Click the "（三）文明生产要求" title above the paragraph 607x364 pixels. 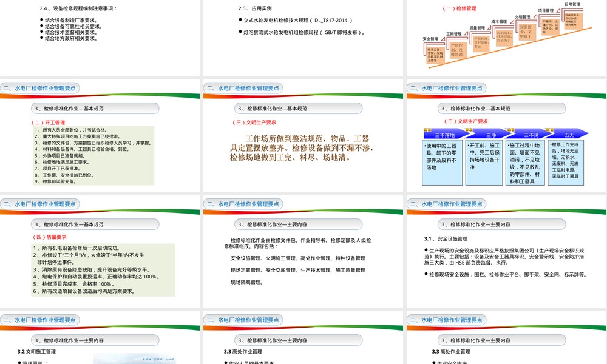point(254,123)
